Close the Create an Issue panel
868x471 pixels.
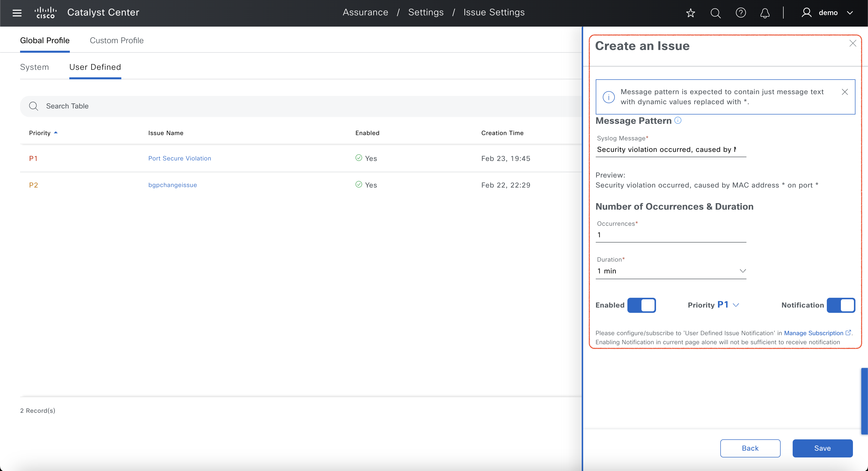[852, 43]
